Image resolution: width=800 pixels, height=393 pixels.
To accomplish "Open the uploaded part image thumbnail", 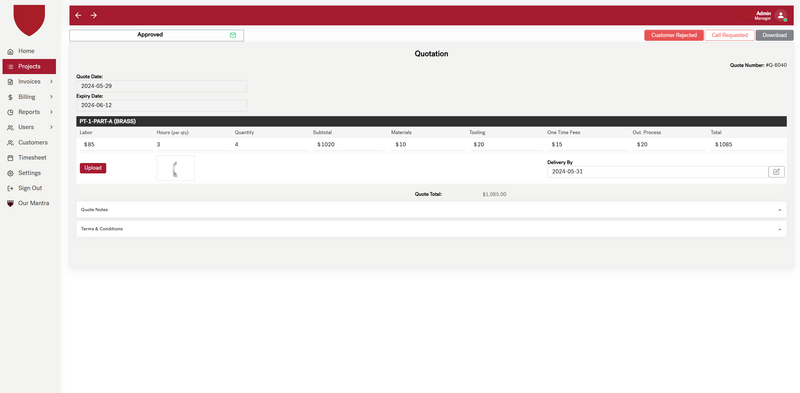I will click(x=176, y=168).
